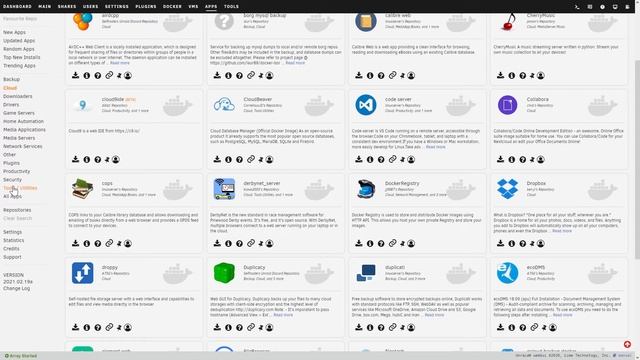Click the red back-to-top arrow icon
This screenshot has height=360, width=640.
pyautogui.click(x=627, y=344)
